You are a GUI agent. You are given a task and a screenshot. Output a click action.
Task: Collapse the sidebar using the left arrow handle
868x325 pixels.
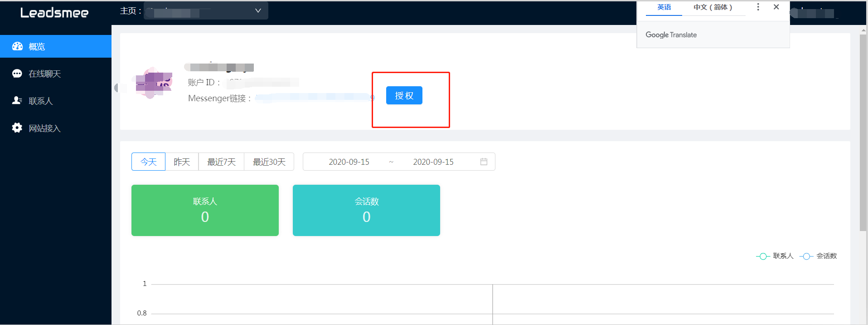pos(117,88)
